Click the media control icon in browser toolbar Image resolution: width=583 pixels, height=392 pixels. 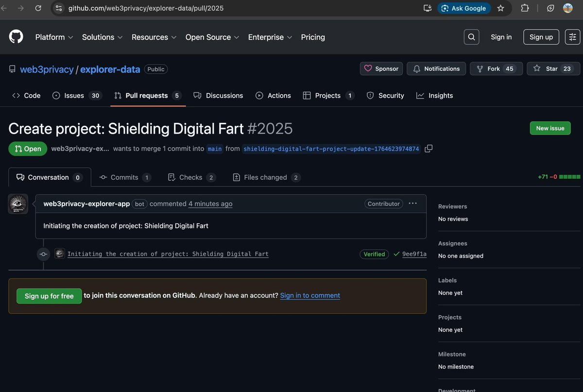(550, 8)
